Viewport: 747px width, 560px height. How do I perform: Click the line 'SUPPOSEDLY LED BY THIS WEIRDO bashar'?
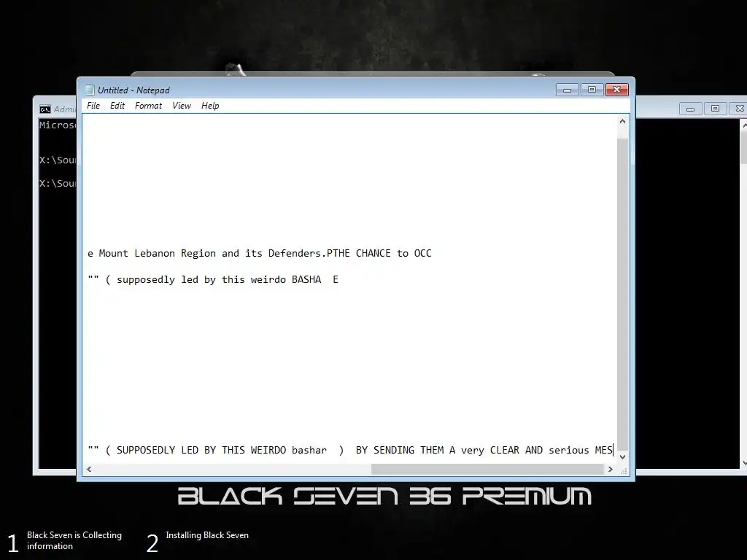(x=350, y=450)
